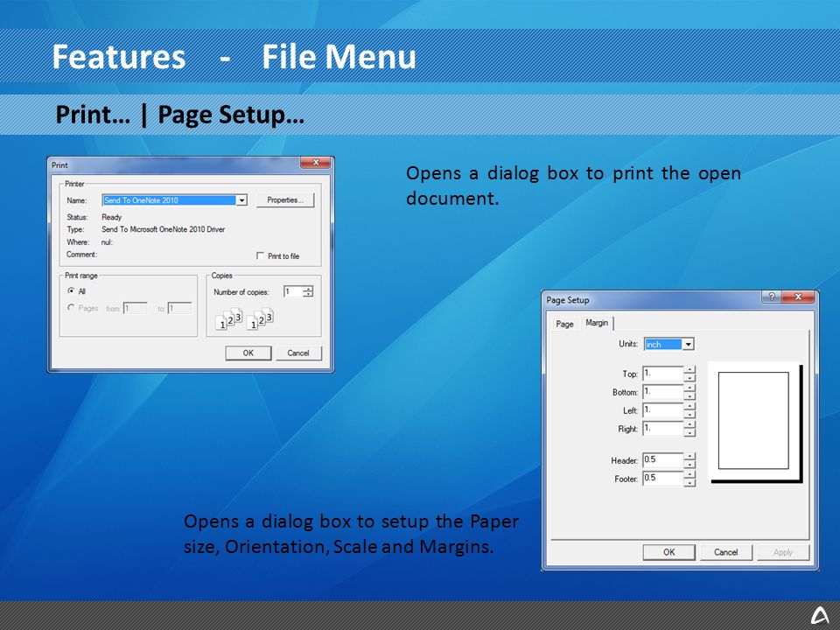Click the Footer margin input field
Viewport: 840px width, 630px height.
pyautogui.click(x=663, y=478)
